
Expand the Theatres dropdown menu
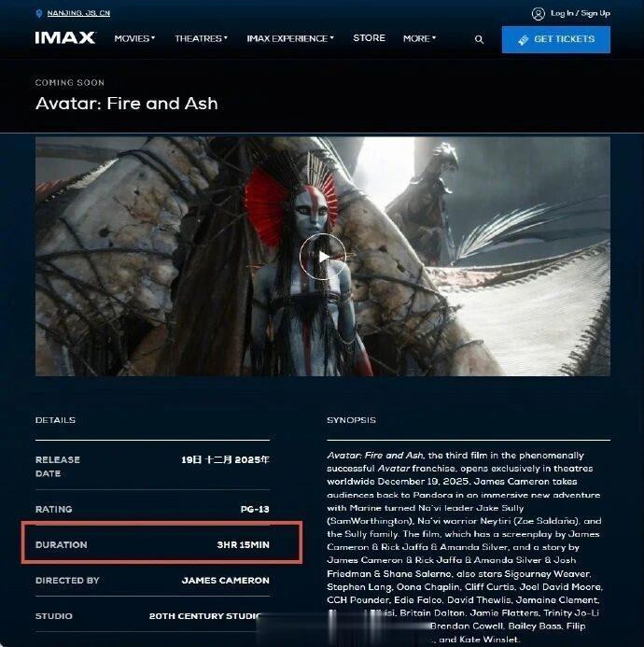pos(201,38)
